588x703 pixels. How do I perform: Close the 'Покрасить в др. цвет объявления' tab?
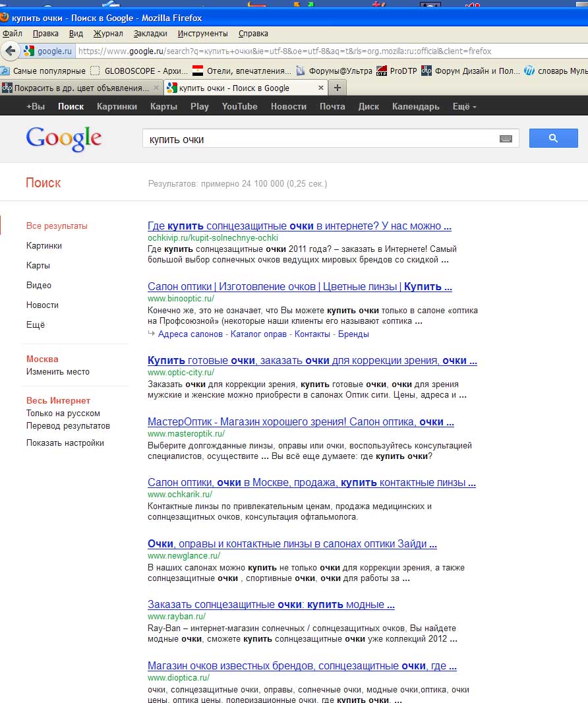pos(156,88)
